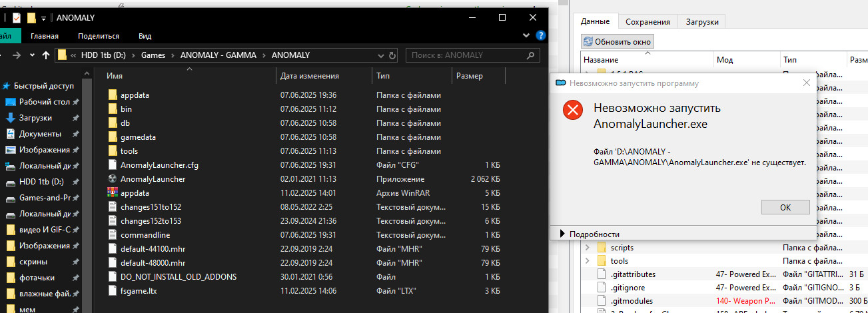Click OK in the error dialog

[x=785, y=207]
